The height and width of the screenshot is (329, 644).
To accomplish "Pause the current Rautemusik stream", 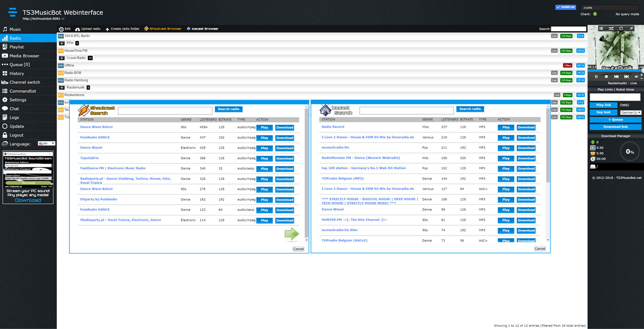I will [x=596, y=76].
